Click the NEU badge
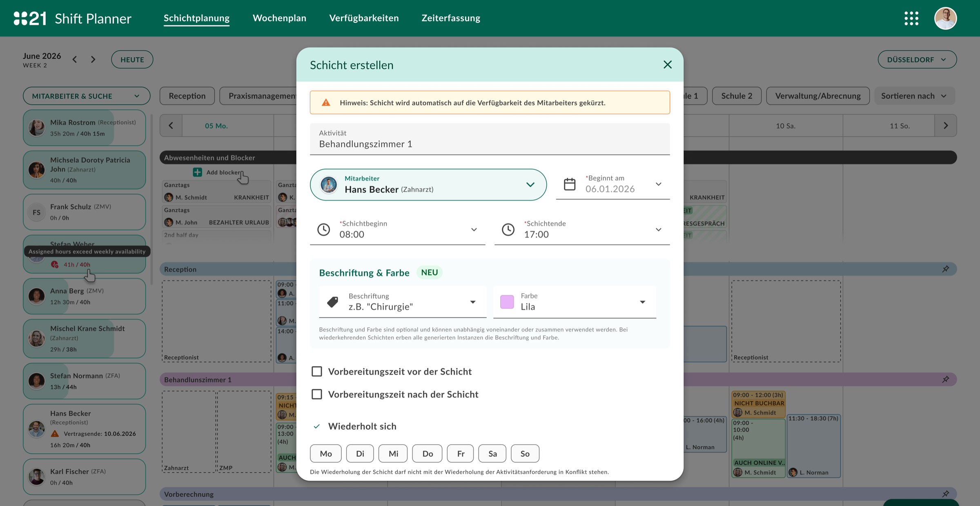Viewport: 980px width, 506px height. tap(429, 272)
